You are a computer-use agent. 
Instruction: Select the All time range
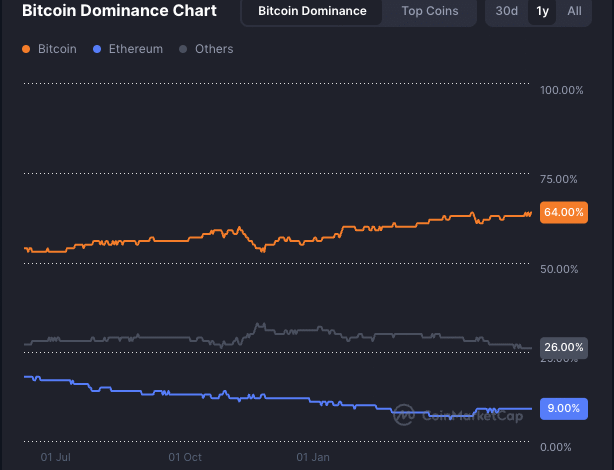click(574, 11)
